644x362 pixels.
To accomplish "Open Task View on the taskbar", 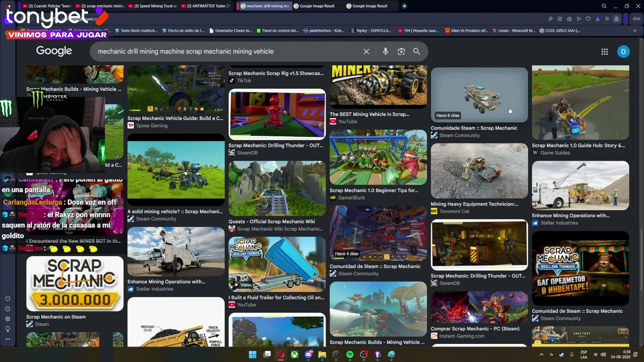I will (267, 355).
